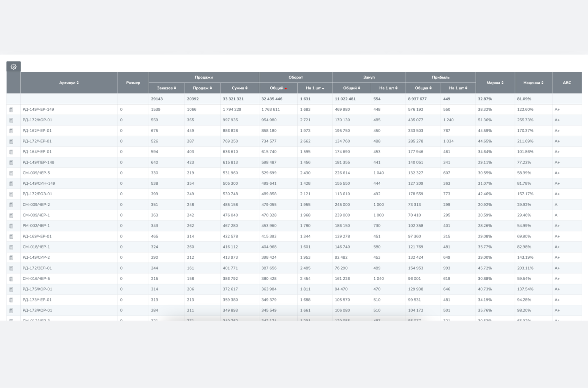Open the calculator icon for РД-162/ЧЕР-01
Image resolution: width=588 pixels, height=388 pixels.
coord(11,131)
